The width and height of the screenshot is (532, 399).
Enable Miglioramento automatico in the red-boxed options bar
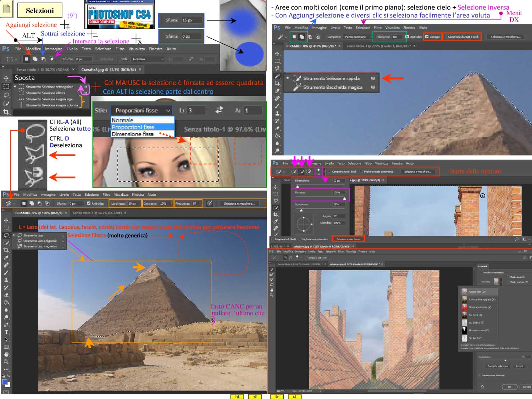(x=361, y=172)
